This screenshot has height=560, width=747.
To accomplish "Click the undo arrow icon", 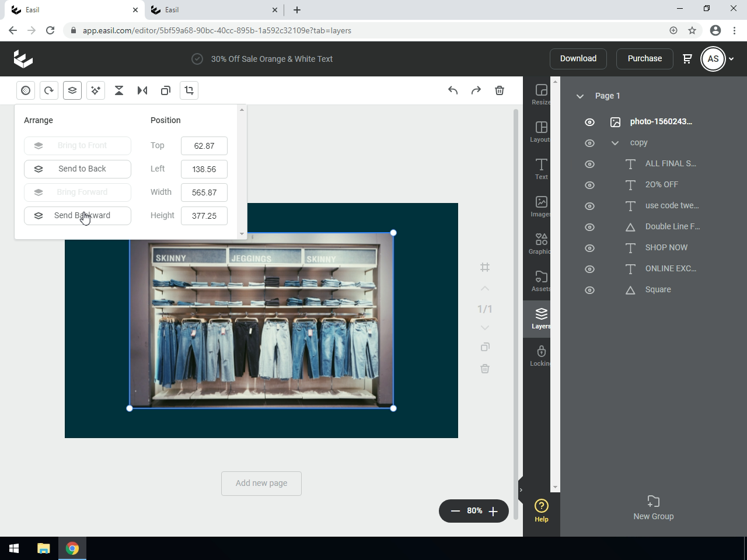I will [453, 90].
